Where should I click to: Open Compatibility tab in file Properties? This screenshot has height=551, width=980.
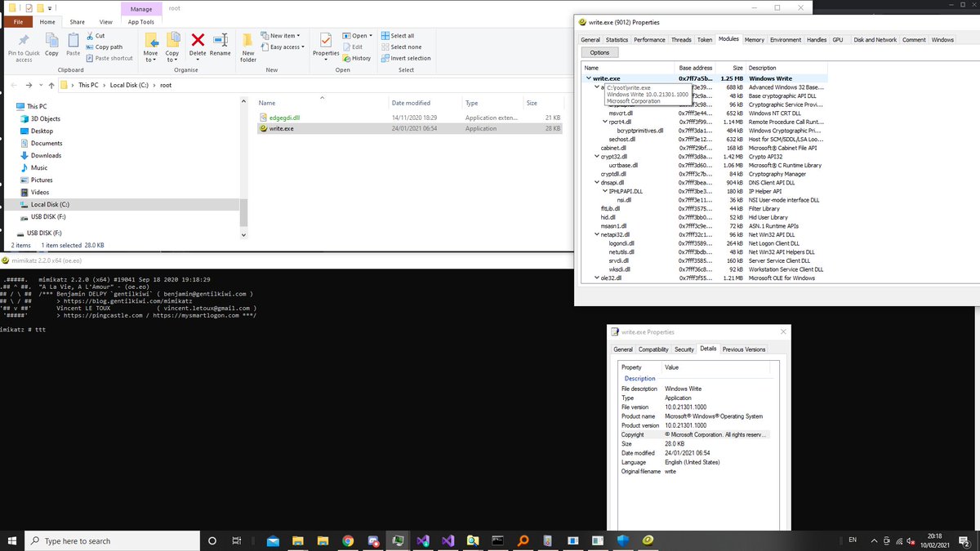653,349
